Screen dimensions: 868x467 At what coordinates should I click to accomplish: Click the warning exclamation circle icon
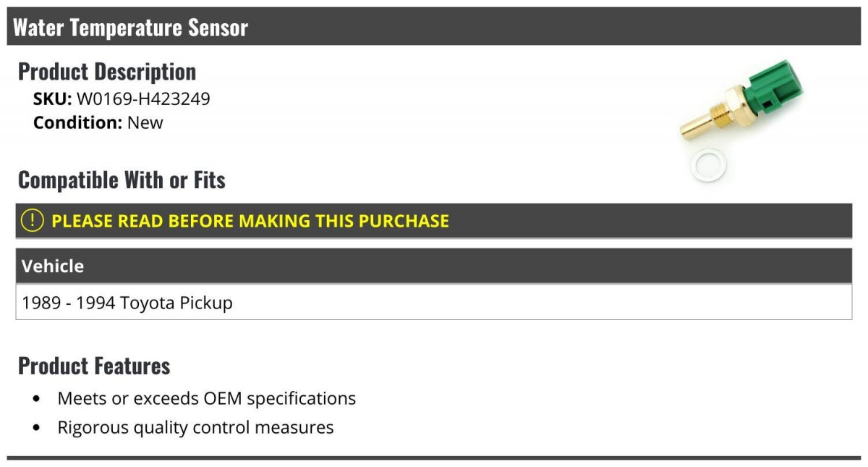[x=33, y=221]
